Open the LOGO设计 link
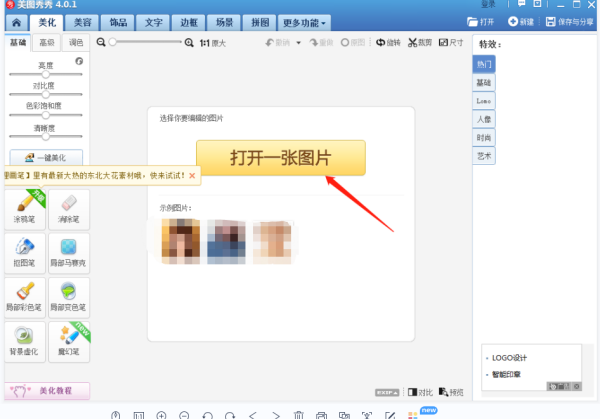The height and width of the screenshot is (419, 600). tap(509, 358)
